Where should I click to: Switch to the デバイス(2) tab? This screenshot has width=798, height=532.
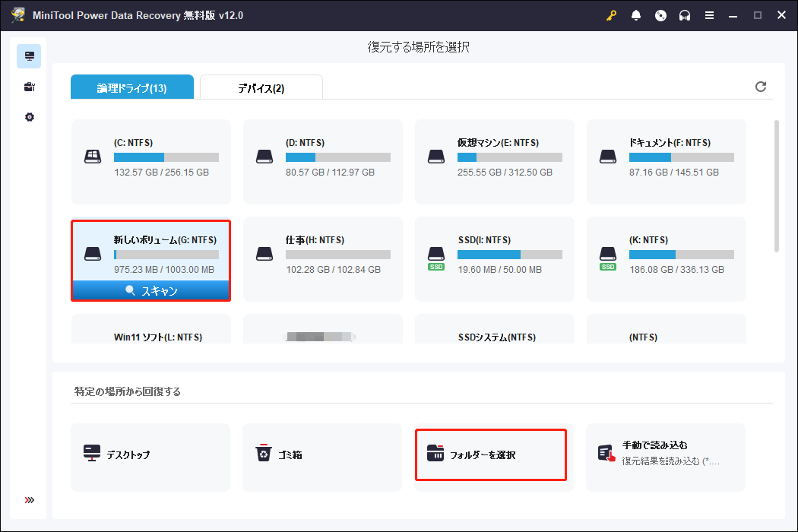click(x=261, y=87)
